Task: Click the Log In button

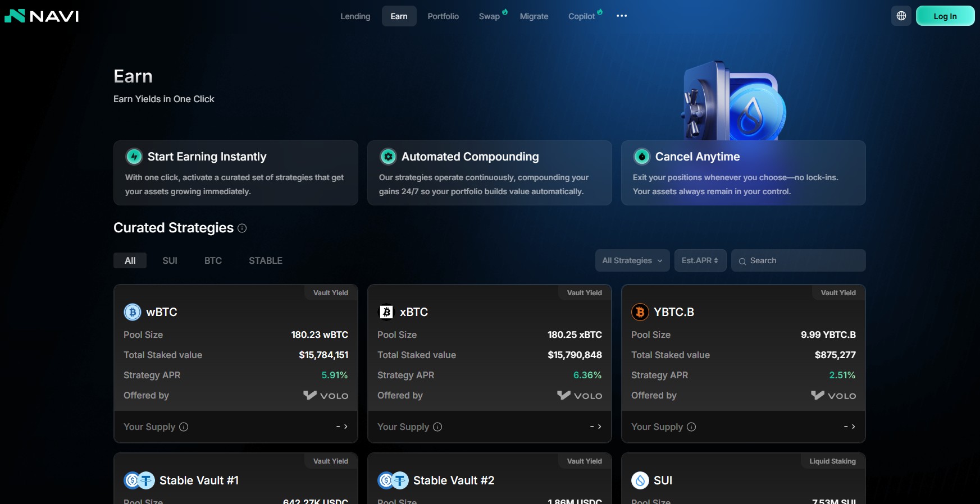Action: point(945,16)
